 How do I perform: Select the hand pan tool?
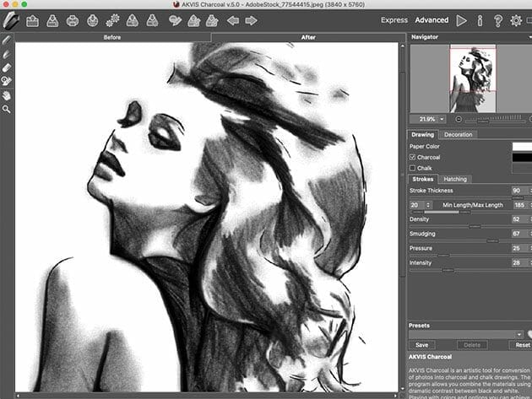7,95
